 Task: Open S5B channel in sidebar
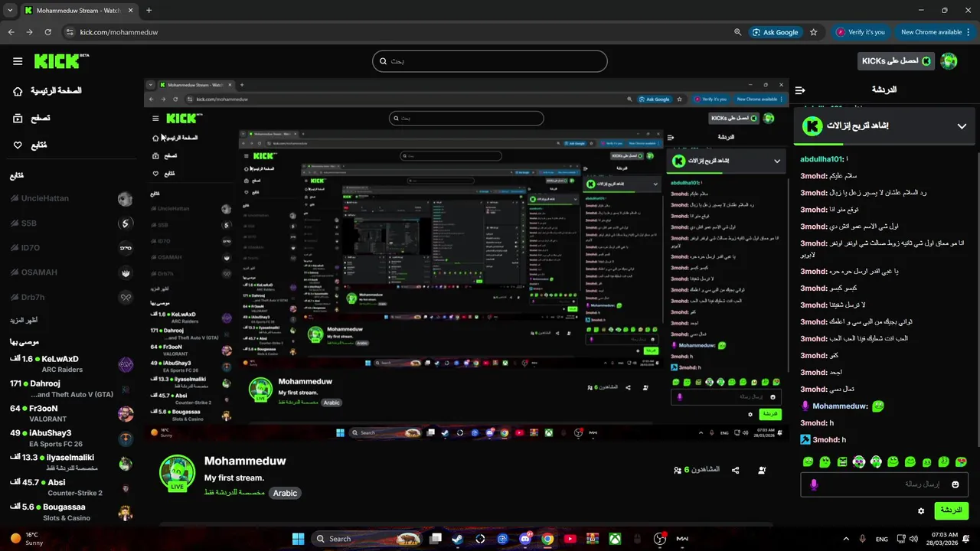click(71, 223)
